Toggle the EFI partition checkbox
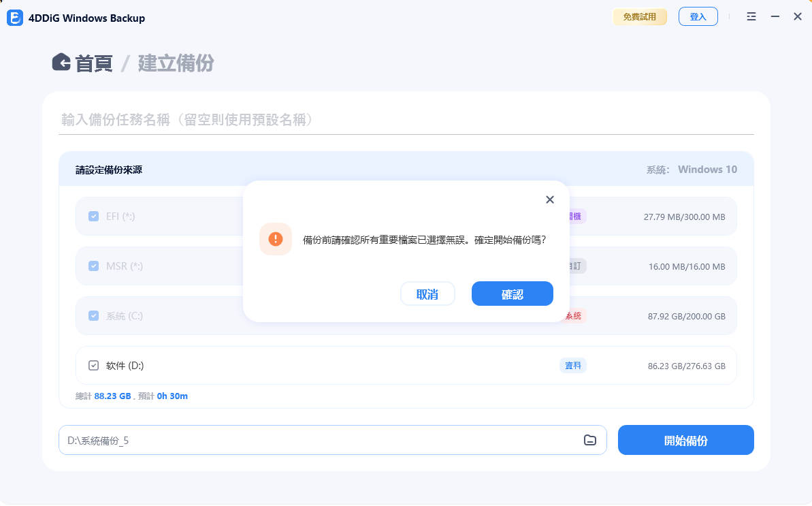The image size is (812, 506). pos(93,216)
